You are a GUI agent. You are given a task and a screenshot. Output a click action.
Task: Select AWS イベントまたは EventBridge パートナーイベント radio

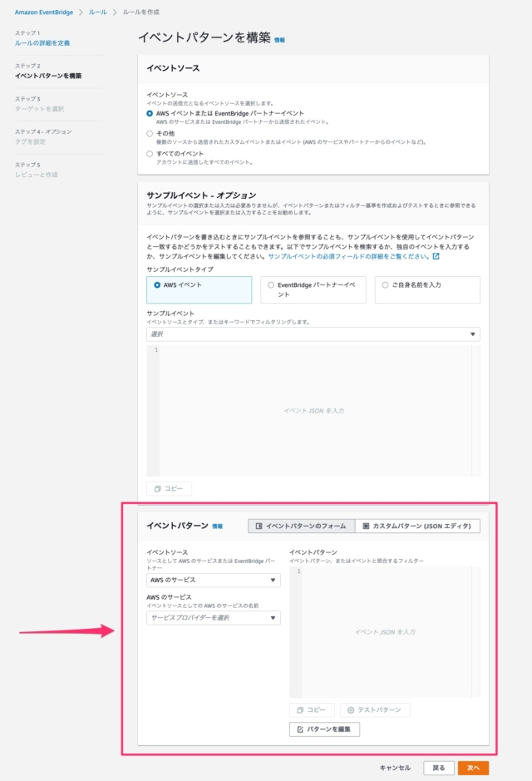tap(150, 114)
